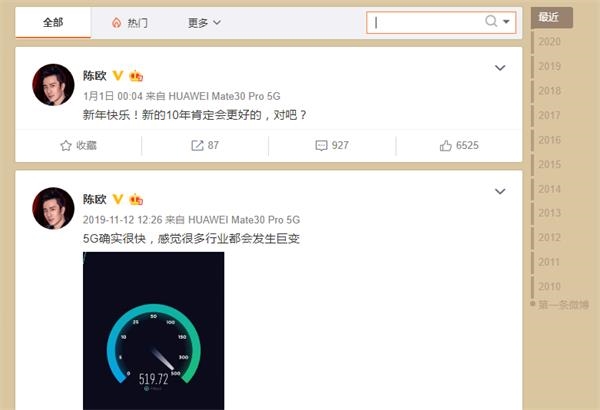
Task: Expand options chevron on the first post
Action: [500, 68]
